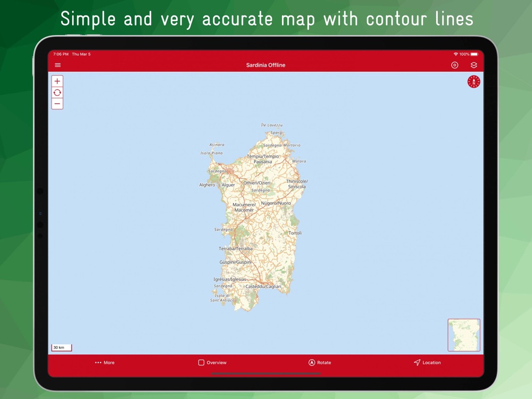Click the Igrèsias/Iglesias map label
Viewport: 532px width, 399px height.
pos(230,279)
